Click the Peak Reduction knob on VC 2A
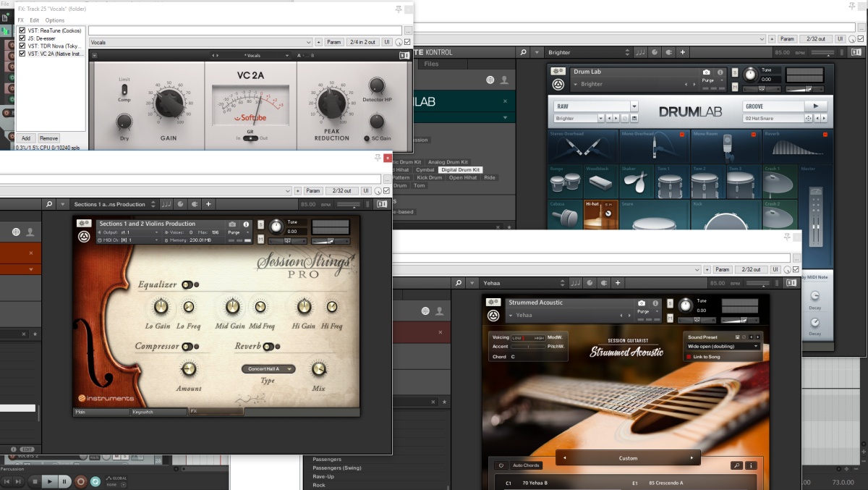This screenshot has width=868, height=490. (x=331, y=104)
